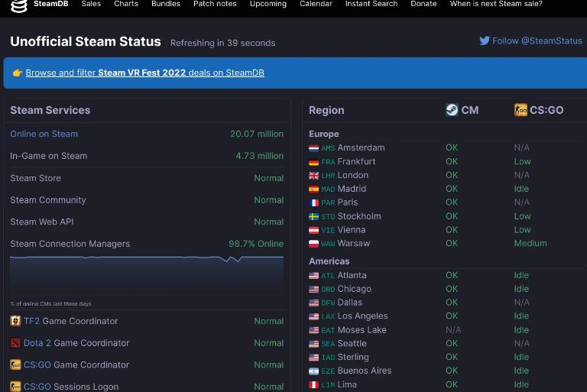Open the Online on Steam link

44,134
